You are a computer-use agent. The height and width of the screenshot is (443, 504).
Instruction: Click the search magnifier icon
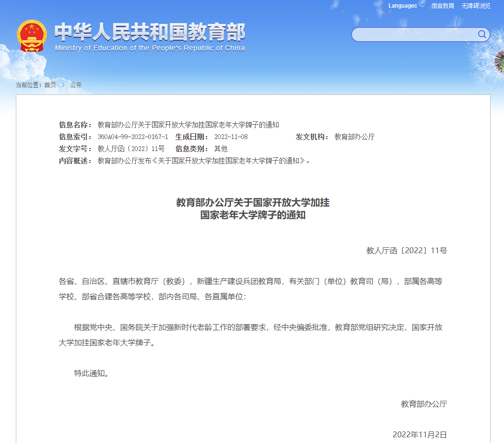click(x=481, y=35)
